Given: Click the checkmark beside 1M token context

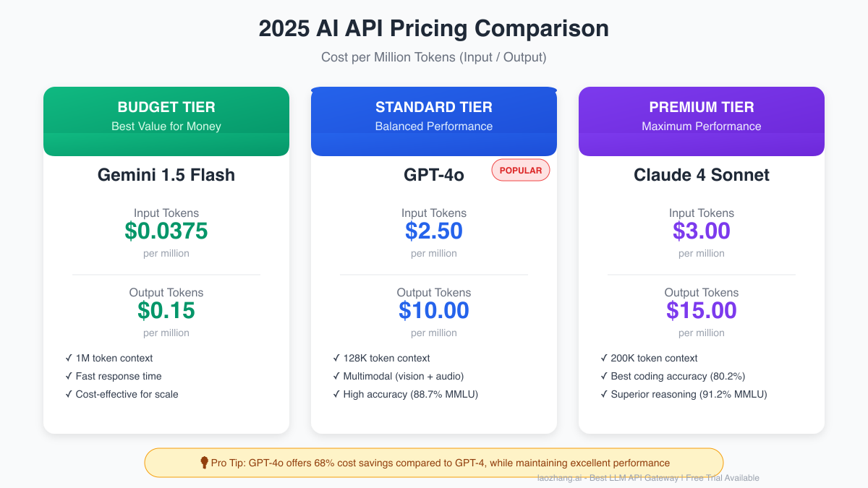Looking at the screenshot, I should point(69,358).
